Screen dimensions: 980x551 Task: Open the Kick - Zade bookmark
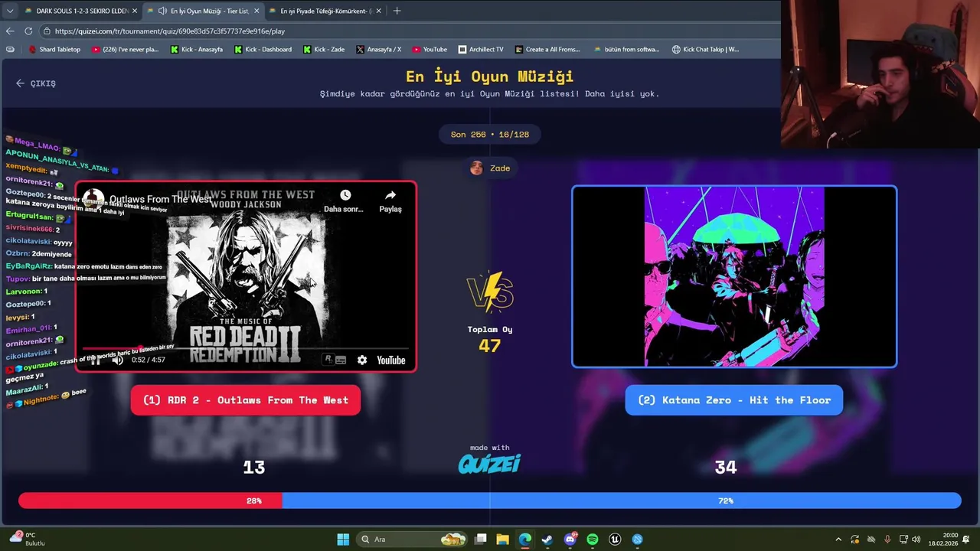point(324,50)
